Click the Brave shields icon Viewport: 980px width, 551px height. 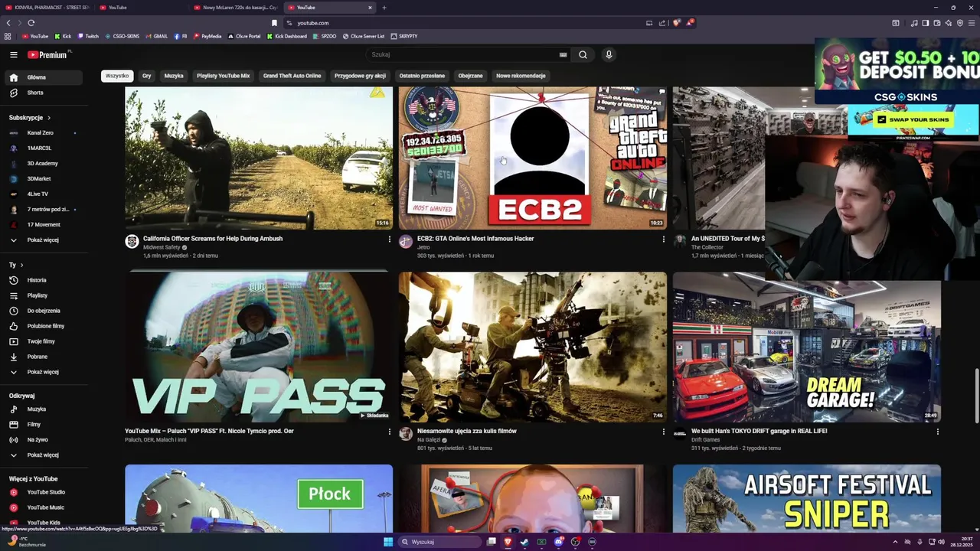(676, 23)
